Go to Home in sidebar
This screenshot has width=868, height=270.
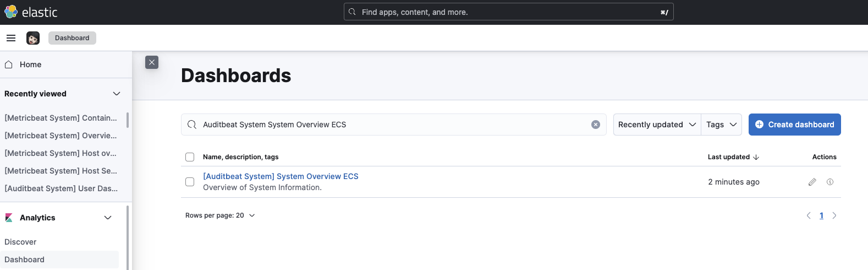point(30,64)
